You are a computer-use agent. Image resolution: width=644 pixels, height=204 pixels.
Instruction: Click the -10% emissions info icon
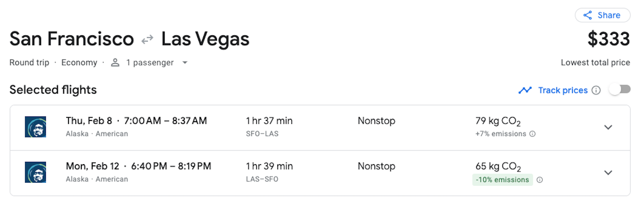click(x=540, y=180)
